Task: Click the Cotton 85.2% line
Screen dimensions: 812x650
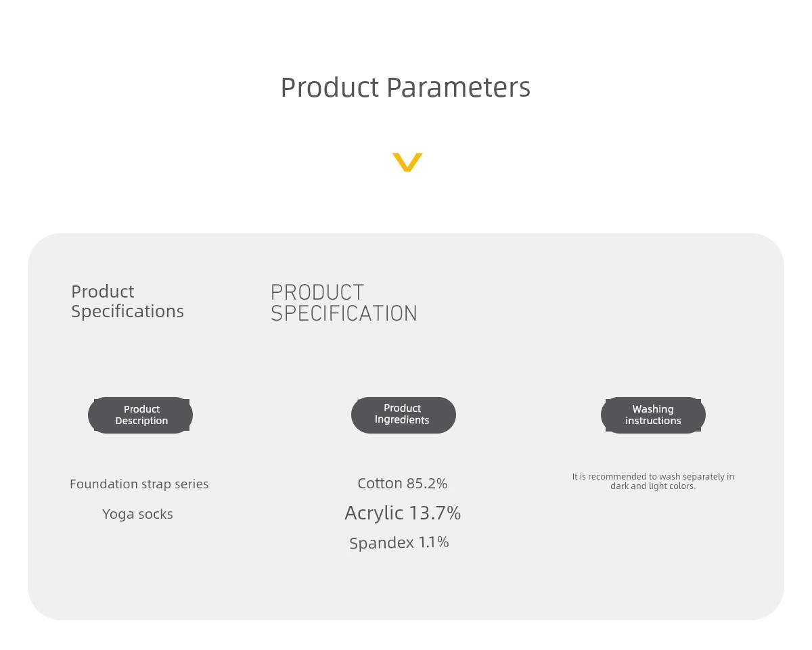Action: (x=403, y=484)
